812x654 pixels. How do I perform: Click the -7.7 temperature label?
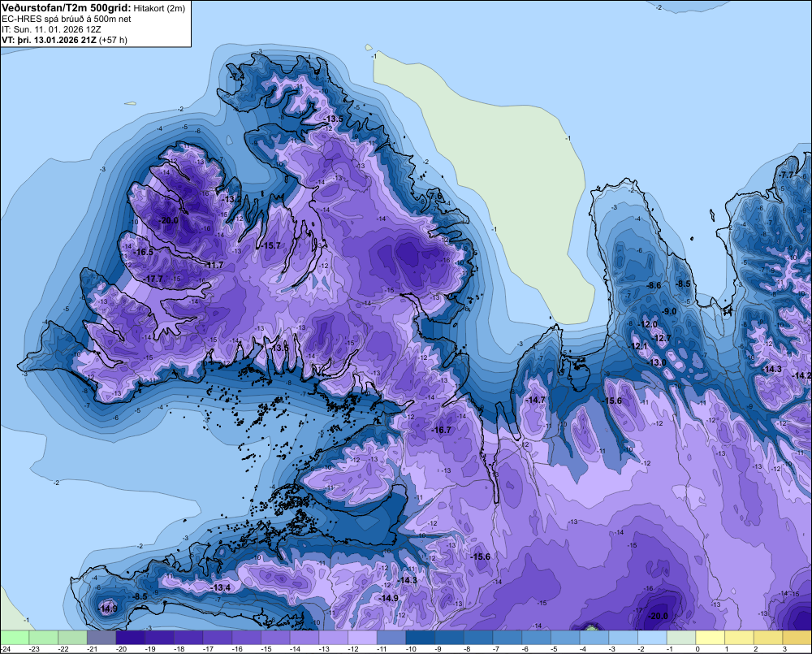click(787, 175)
